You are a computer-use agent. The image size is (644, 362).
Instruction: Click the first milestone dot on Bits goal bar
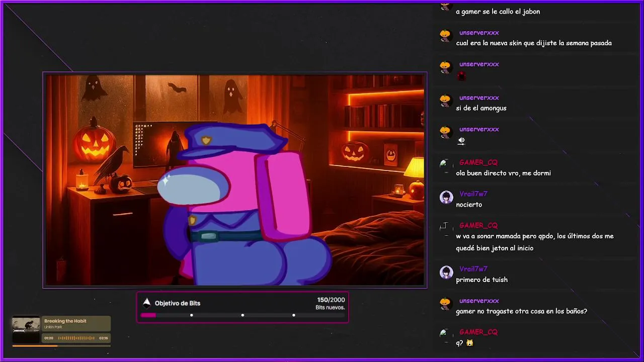click(191, 315)
